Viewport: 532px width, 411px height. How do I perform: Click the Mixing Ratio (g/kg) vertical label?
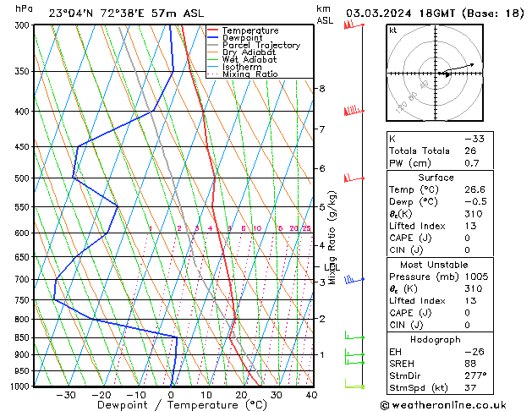(x=332, y=238)
